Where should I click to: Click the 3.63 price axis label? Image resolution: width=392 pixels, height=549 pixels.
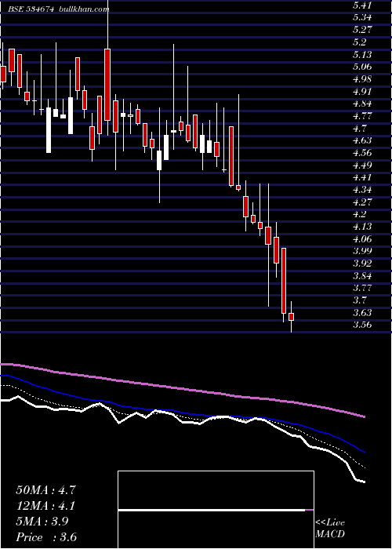tap(362, 313)
